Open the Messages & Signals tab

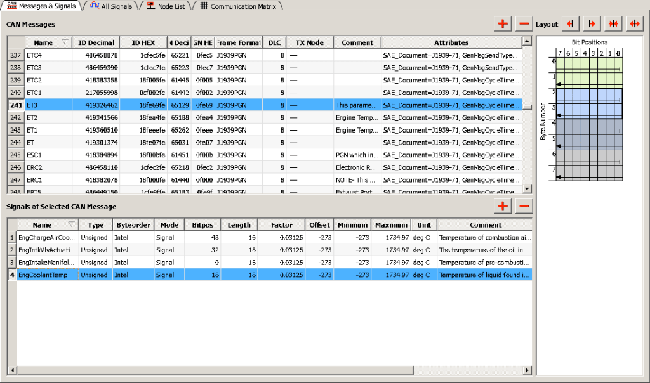[41, 6]
